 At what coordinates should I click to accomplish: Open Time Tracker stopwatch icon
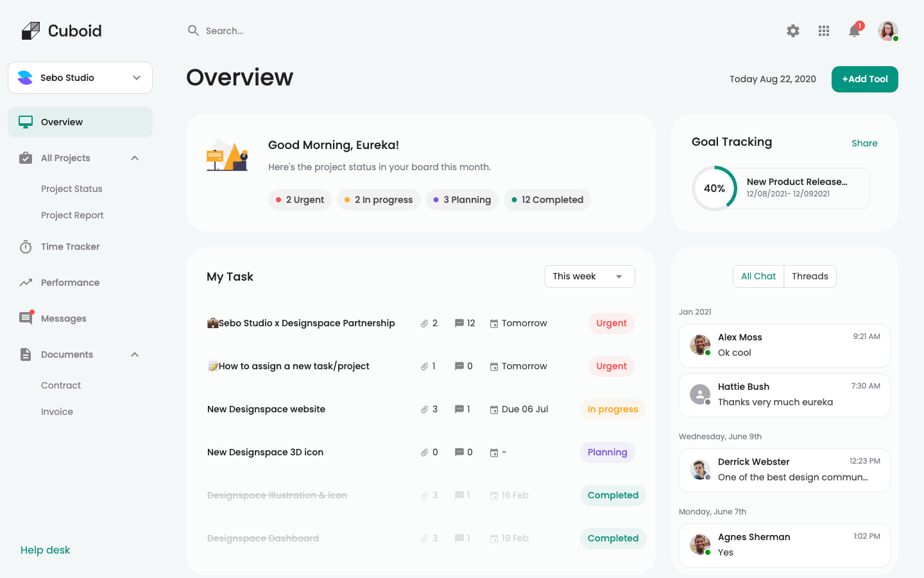26,247
